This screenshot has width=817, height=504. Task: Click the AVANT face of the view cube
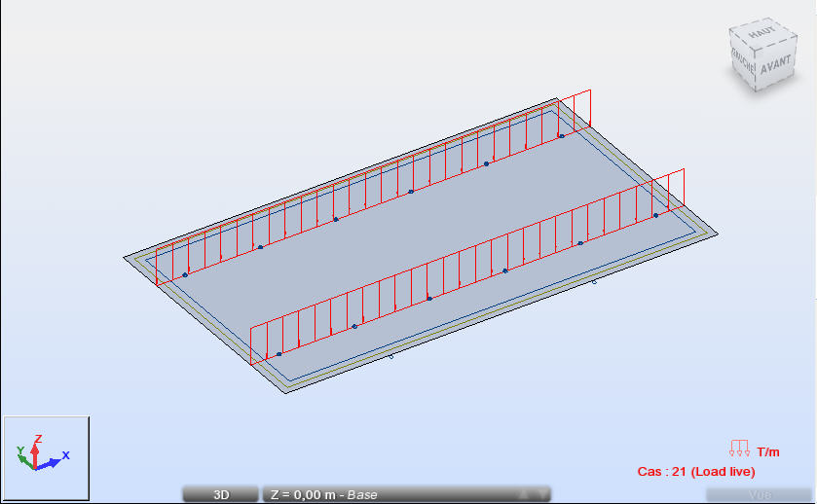pyautogui.click(x=775, y=65)
